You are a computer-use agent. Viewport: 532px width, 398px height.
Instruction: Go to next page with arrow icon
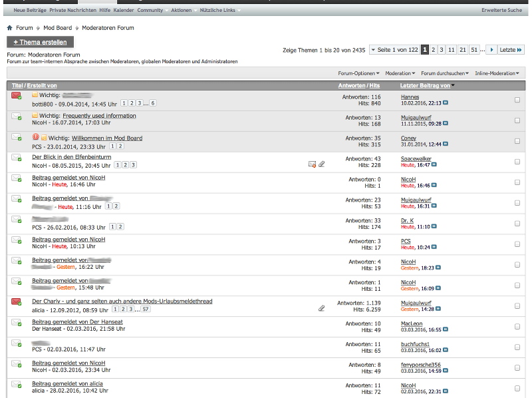(x=491, y=50)
